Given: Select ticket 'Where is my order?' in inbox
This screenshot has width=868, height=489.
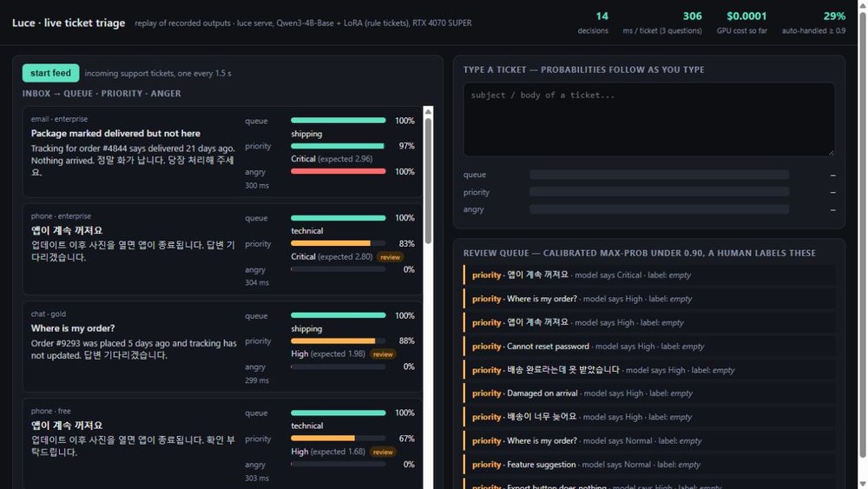Looking at the screenshot, I should coord(222,347).
